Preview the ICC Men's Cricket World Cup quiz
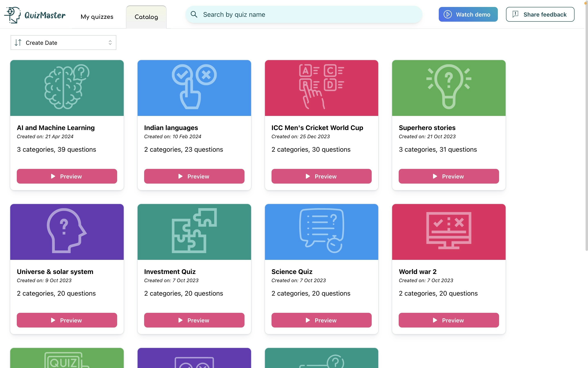 pyautogui.click(x=322, y=176)
